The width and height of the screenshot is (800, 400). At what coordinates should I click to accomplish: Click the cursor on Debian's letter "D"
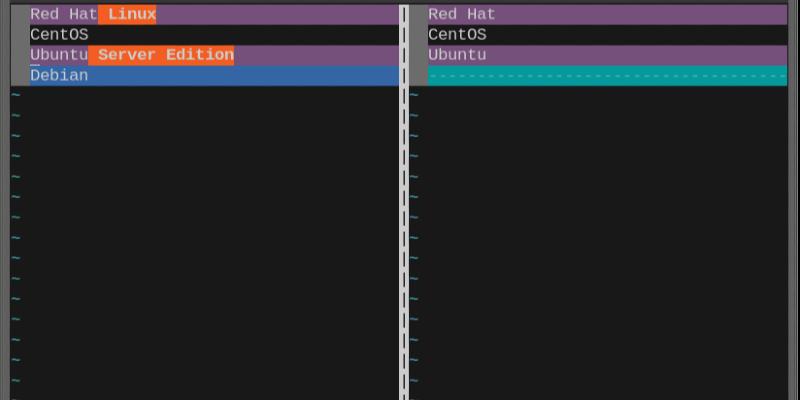[x=35, y=76]
